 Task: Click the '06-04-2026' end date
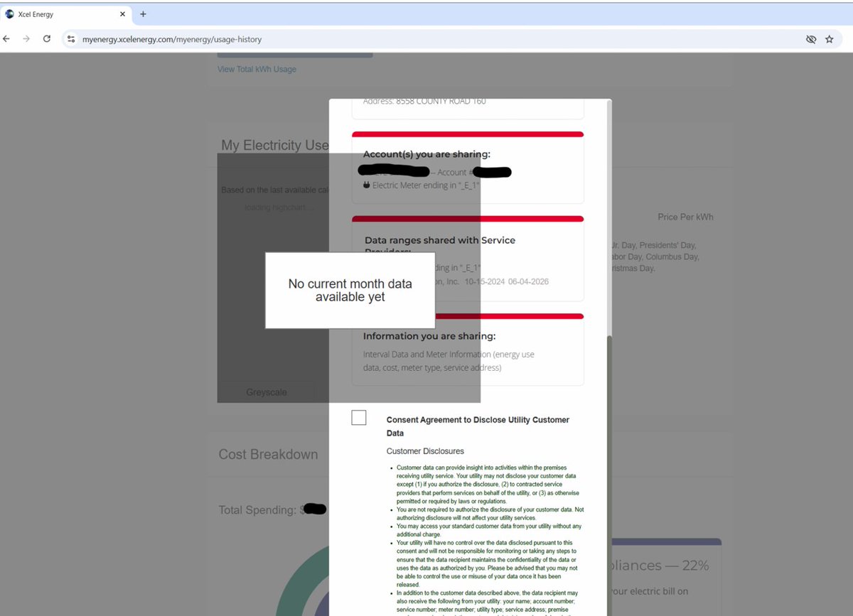[528, 281]
